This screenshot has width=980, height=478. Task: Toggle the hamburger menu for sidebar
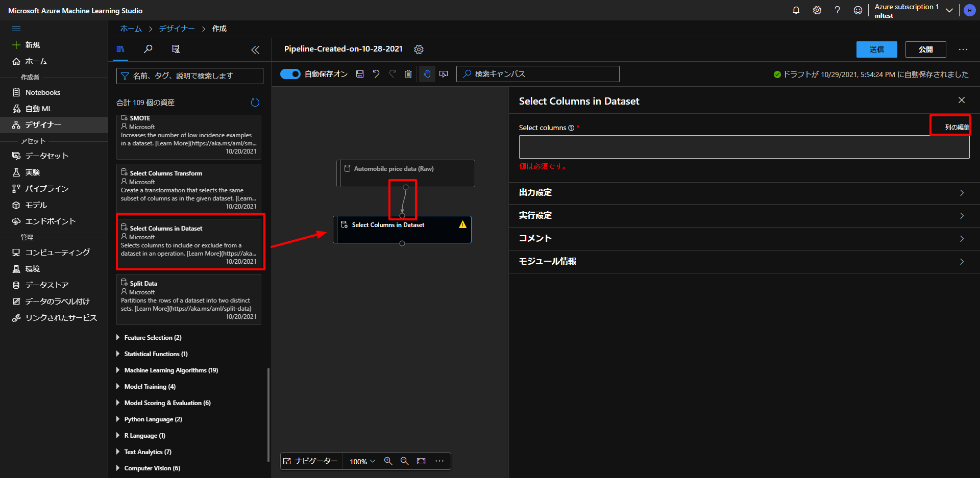click(x=16, y=29)
